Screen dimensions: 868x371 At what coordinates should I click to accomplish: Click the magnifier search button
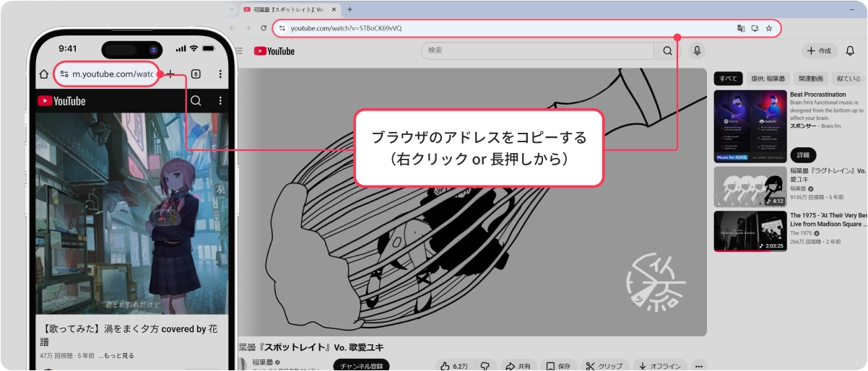click(x=667, y=51)
